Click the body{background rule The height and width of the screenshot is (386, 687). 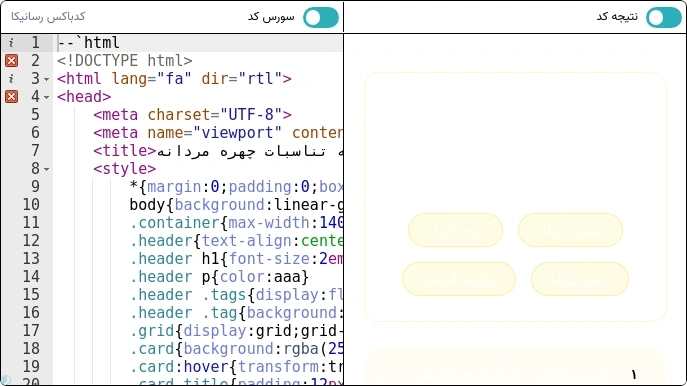[236, 204]
